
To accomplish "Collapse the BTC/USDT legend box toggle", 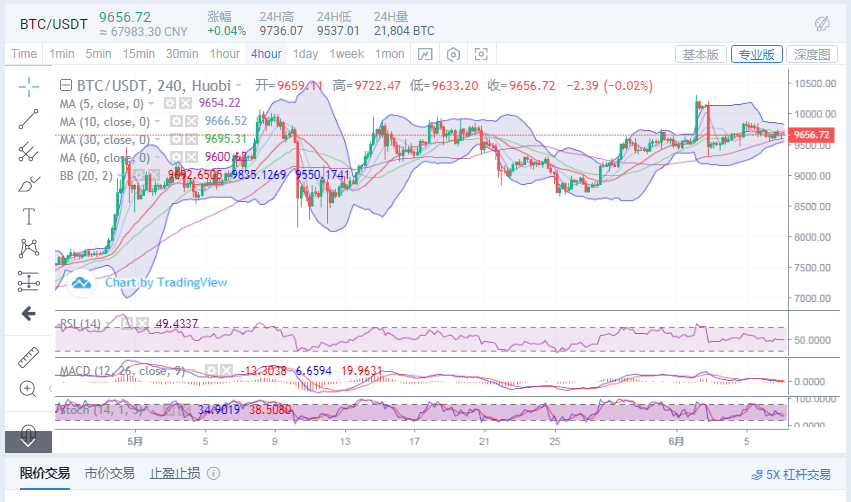I will click(66, 85).
